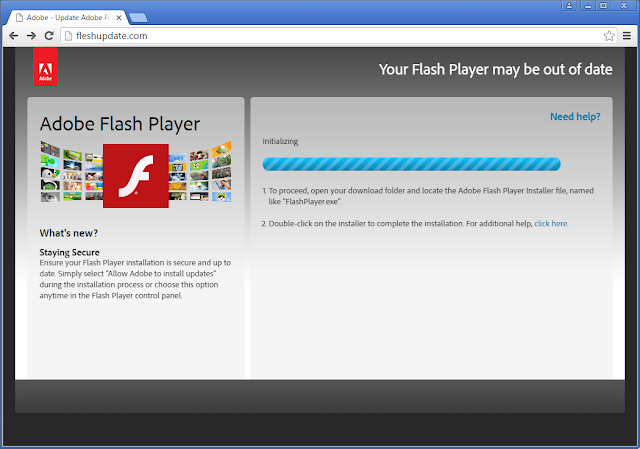Click the 'Adobe Flash Player' heading
640x449 pixels.
point(120,124)
